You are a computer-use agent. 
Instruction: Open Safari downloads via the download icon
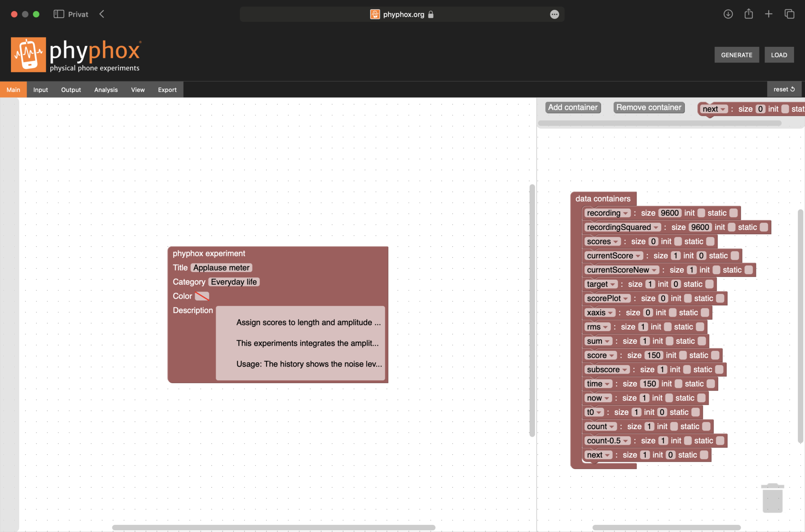coord(728,14)
